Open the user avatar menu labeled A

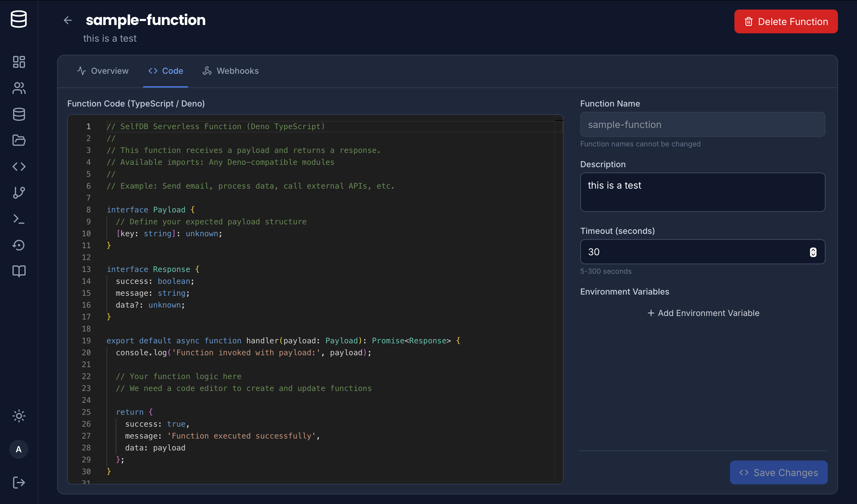19,449
